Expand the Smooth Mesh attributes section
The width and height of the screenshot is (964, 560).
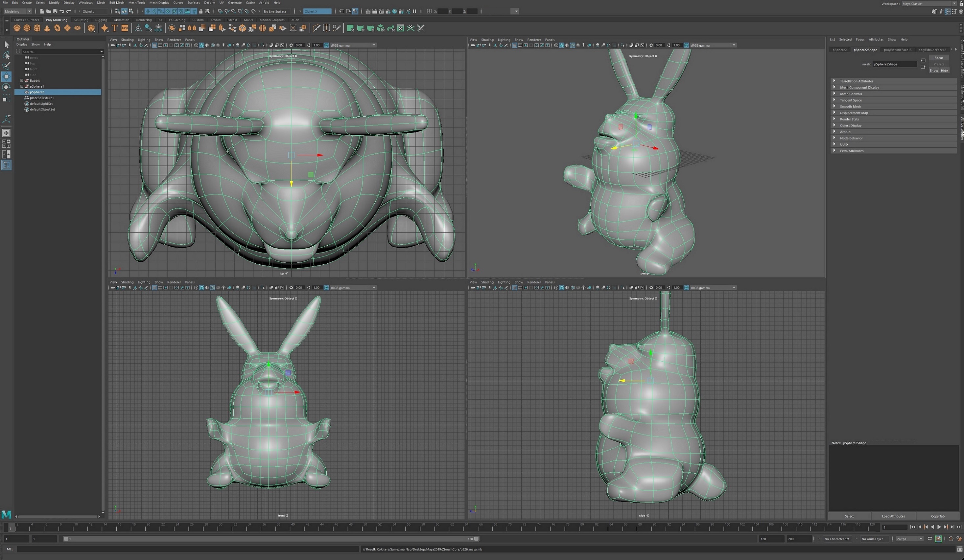850,107
